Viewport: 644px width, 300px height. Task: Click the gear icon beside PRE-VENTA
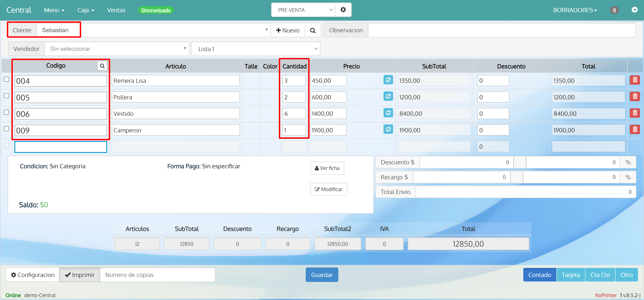point(343,10)
